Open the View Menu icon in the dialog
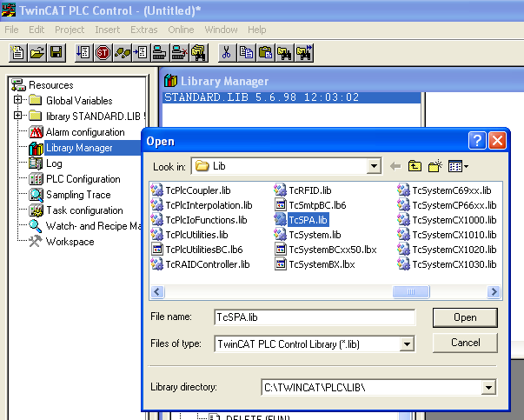 tap(458, 166)
